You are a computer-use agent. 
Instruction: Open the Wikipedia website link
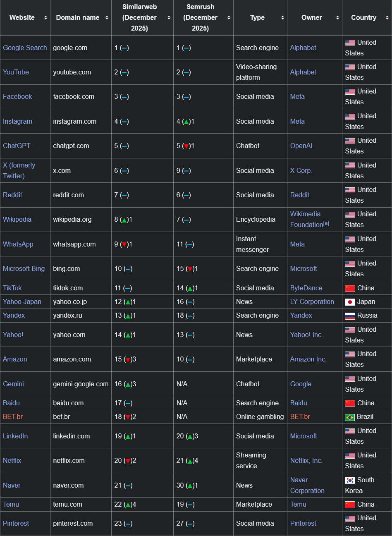click(17, 219)
